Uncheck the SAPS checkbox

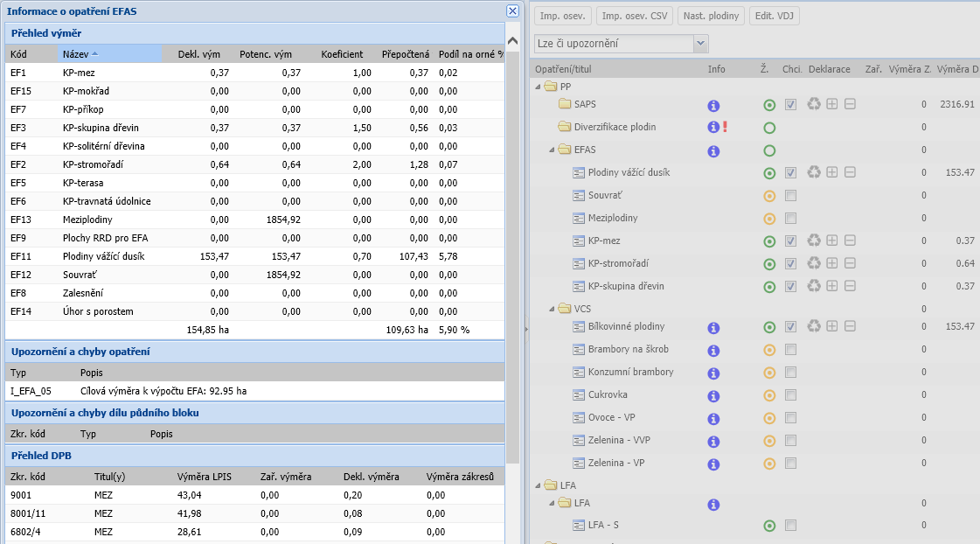pyautogui.click(x=790, y=104)
